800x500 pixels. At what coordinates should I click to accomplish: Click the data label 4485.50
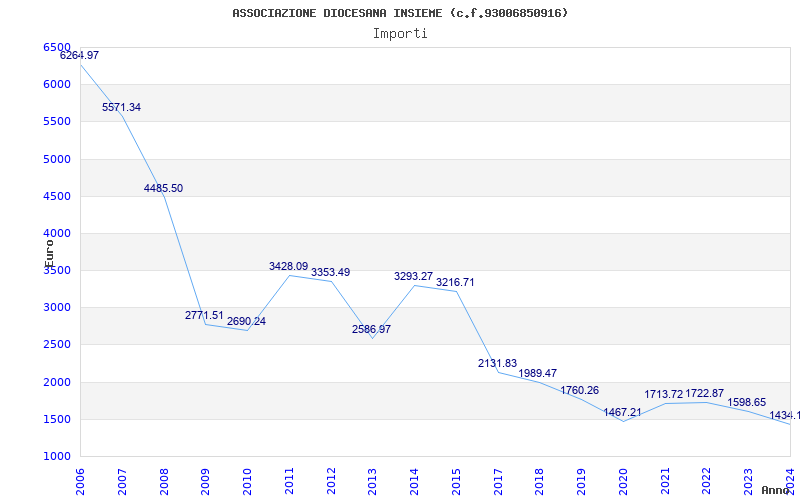click(163, 188)
